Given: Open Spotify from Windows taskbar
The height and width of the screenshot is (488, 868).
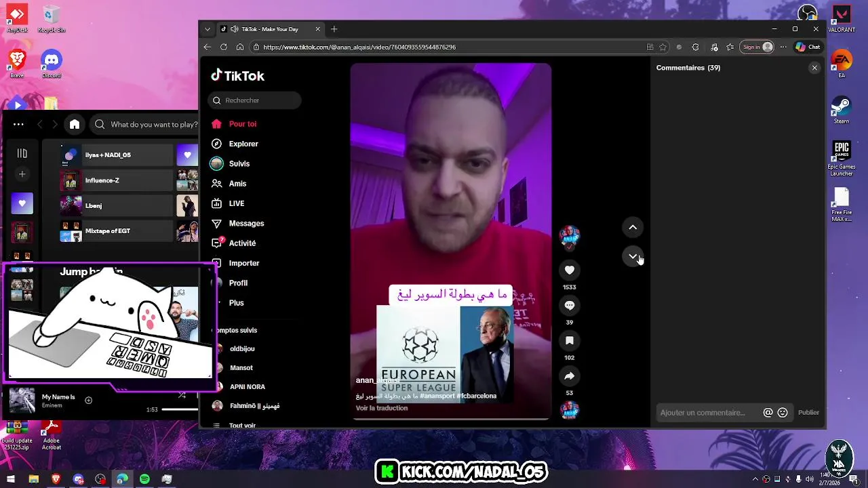Looking at the screenshot, I should pyautogui.click(x=144, y=479).
